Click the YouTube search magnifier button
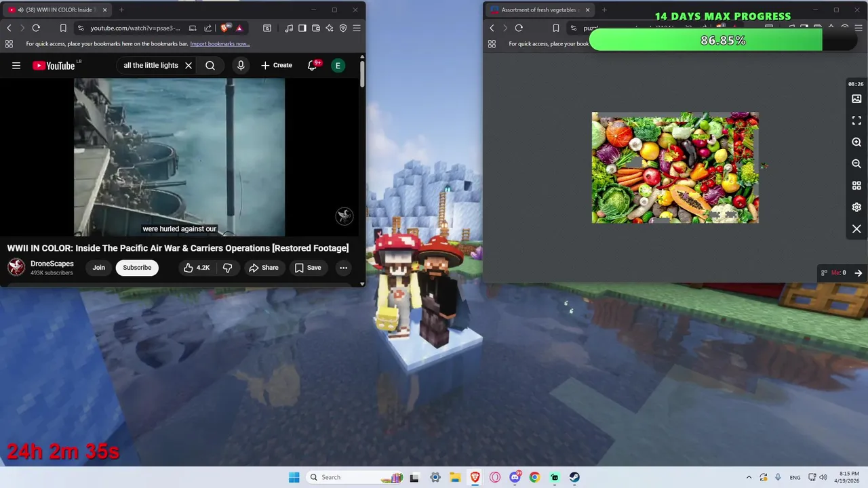Image resolution: width=868 pixels, height=488 pixels. [210, 66]
